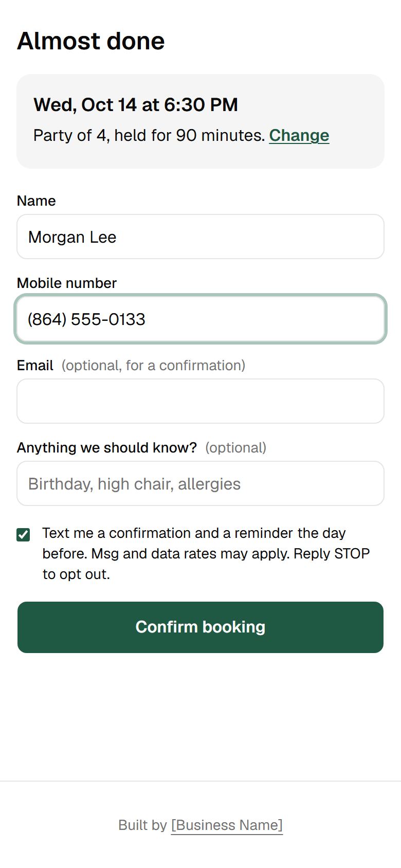Click the Name field containing Morgan Lee

(200, 237)
